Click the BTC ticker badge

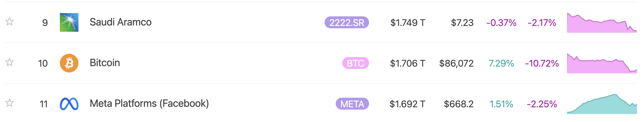355,63
